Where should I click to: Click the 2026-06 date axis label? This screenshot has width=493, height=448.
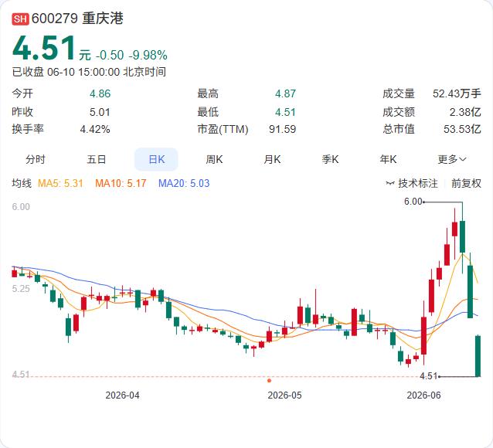(423, 395)
